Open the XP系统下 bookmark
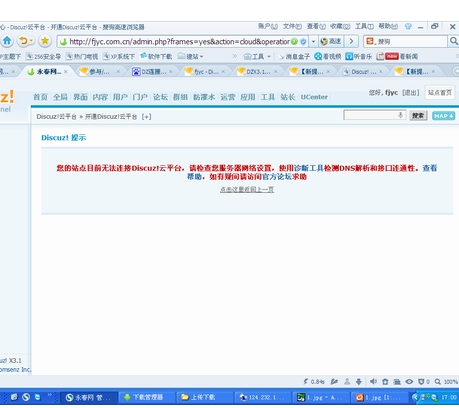459x408 pixels. pyautogui.click(x=119, y=56)
